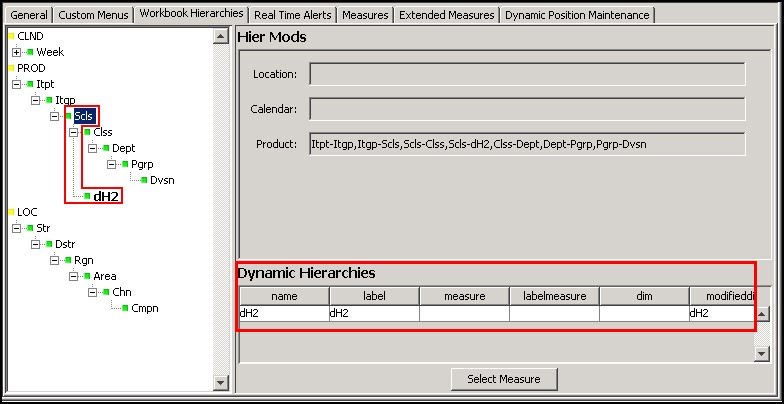
Task: Collapse the Rgn node
Action: pos(55,260)
